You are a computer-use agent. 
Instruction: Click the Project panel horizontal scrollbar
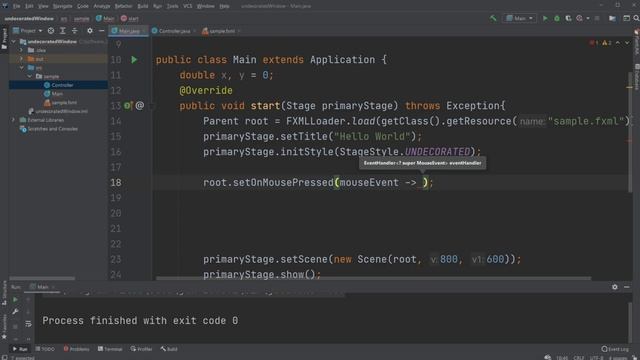click(42, 278)
